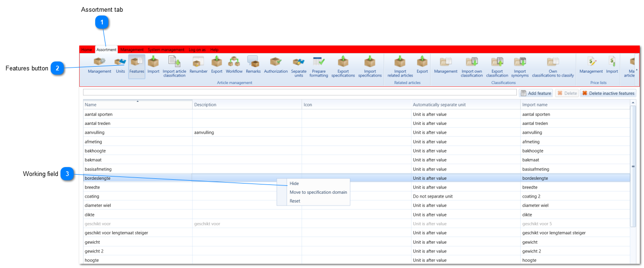Open the Authorization icon
This screenshot has width=644, height=268.
tap(276, 65)
